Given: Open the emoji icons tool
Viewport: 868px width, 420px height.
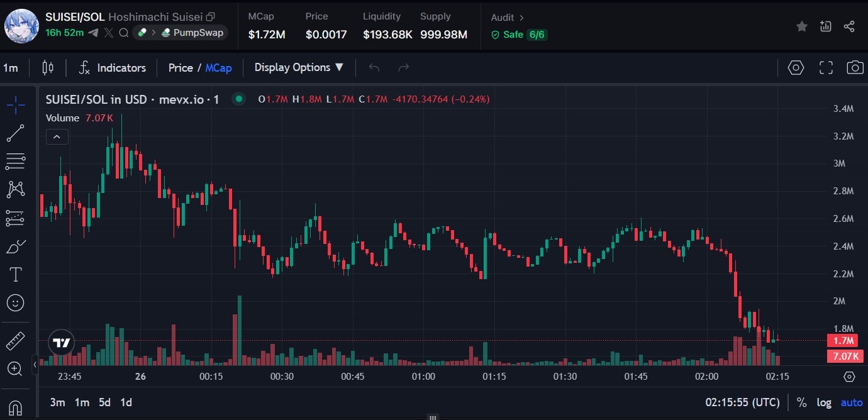Looking at the screenshot, I should coord(15,302).
